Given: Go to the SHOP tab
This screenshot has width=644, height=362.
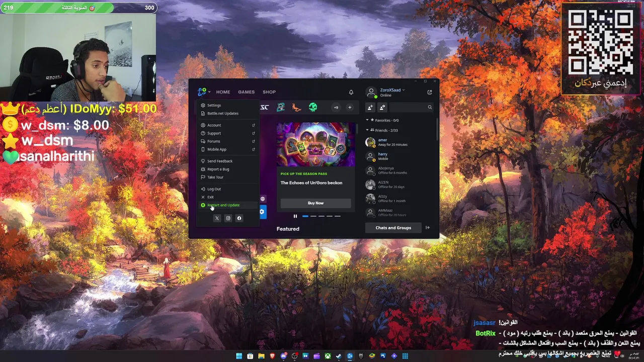Looking at the screenshot, I should 269,92.
